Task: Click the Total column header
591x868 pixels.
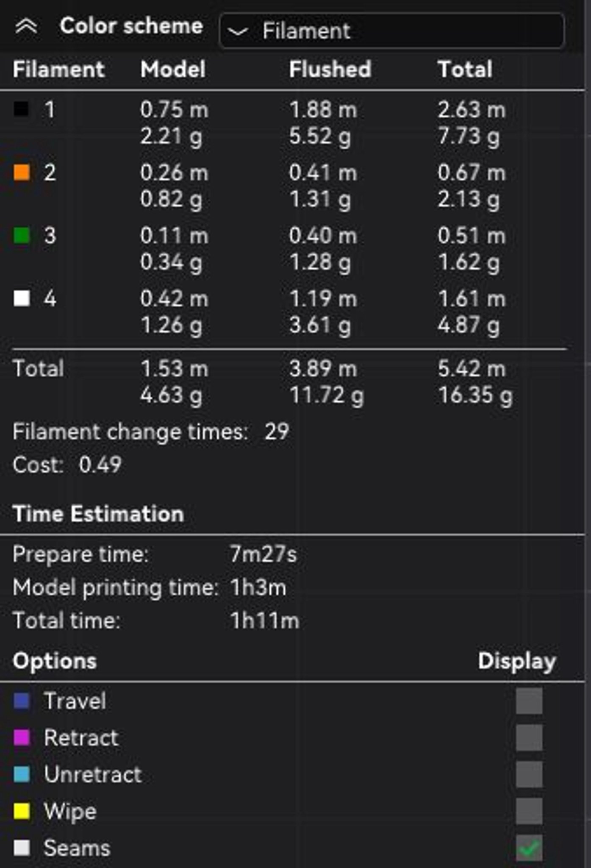Action: pos(465,69)
